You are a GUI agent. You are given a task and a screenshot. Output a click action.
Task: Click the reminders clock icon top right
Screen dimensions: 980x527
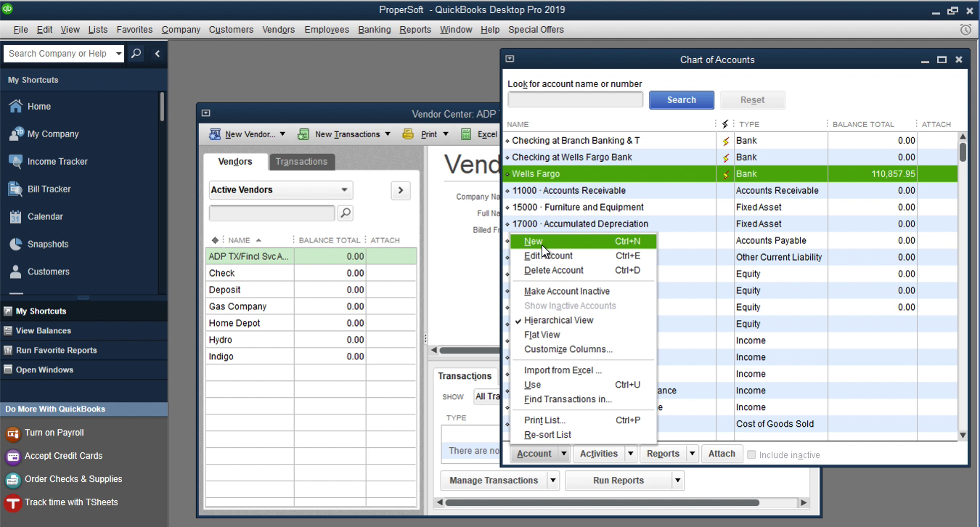point(965,30)
